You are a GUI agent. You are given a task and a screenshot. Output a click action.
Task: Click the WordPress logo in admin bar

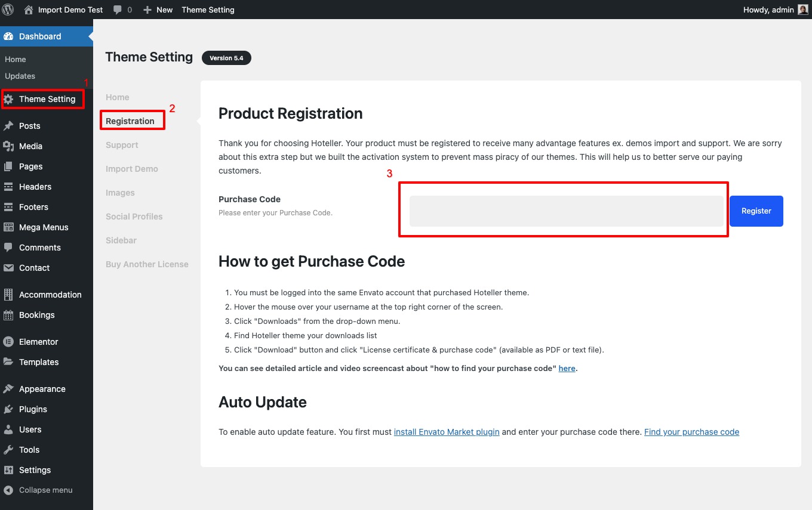tap(8, 9)
